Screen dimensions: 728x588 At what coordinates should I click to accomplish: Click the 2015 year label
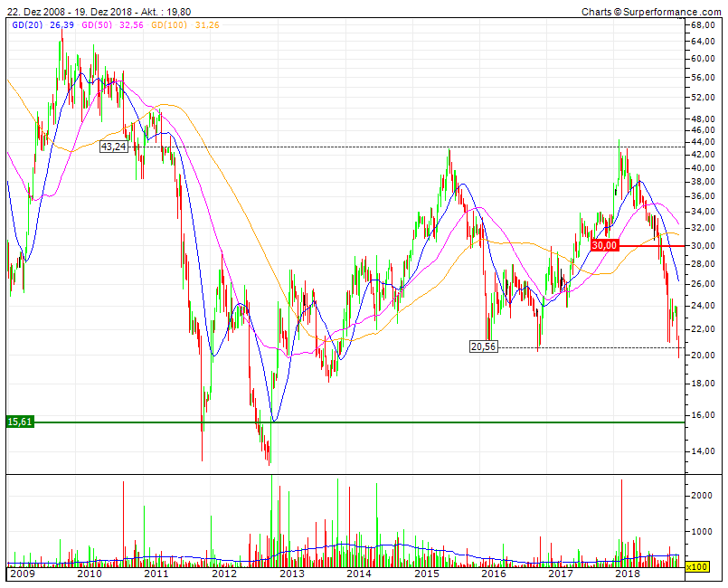(x=427, y=574)
